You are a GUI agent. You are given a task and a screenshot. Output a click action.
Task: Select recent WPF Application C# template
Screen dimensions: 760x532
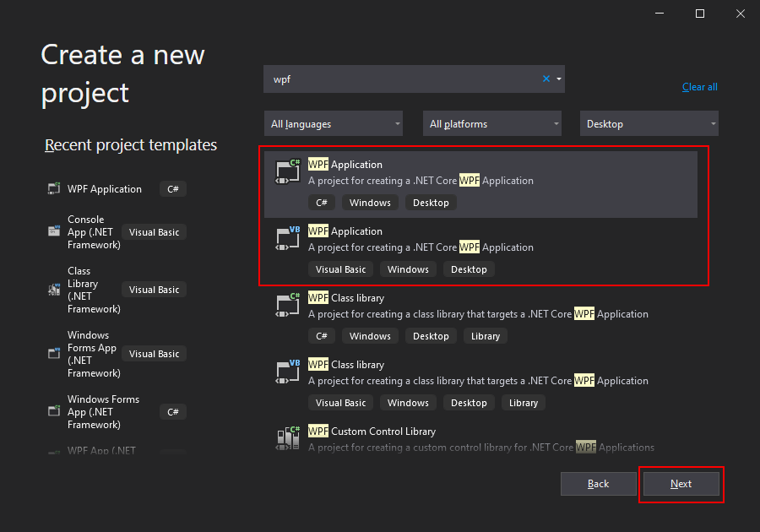[x=117, y=189]
